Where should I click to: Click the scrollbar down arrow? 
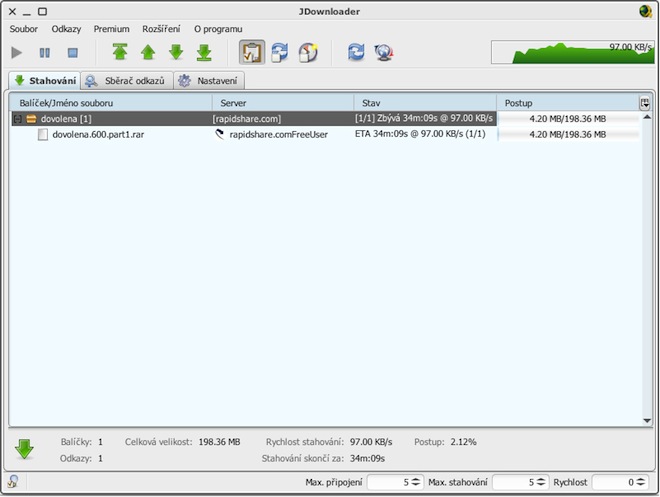pos(647,420)
